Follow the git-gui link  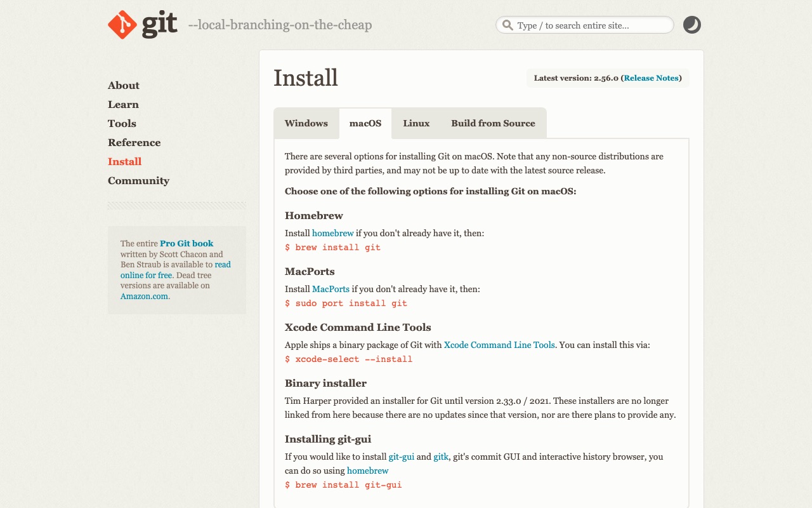click(x=402, y=457)
